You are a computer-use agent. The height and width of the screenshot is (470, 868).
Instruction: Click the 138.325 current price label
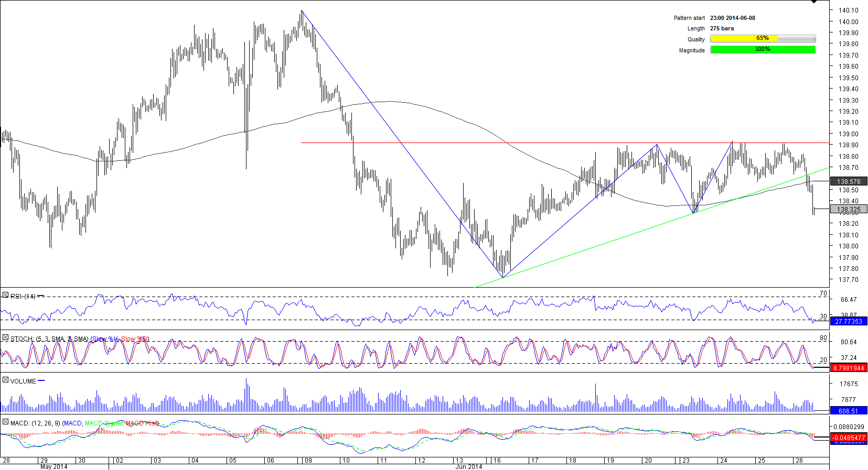(x=848, y=210)
